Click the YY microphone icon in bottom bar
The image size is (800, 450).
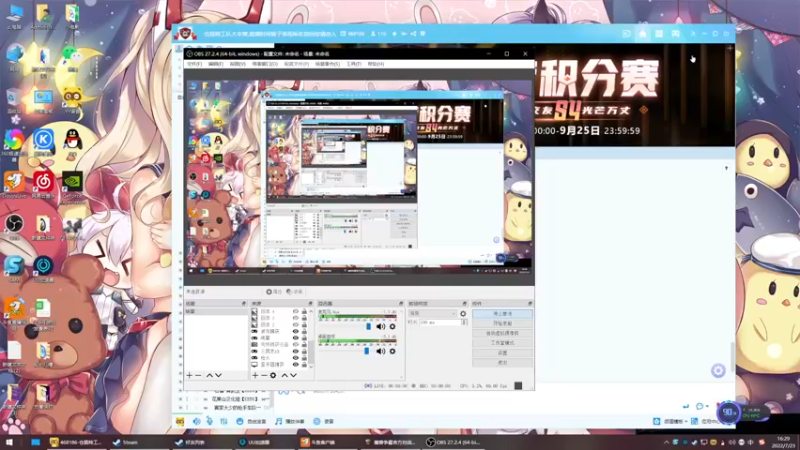210,421
